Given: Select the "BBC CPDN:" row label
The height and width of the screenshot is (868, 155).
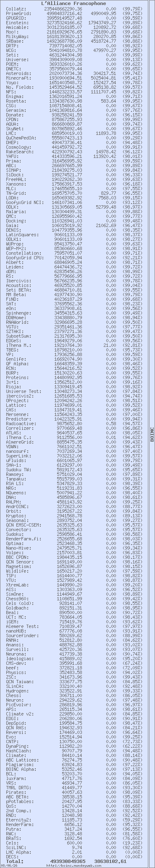Looking at the screenshot, I should 18,557.
